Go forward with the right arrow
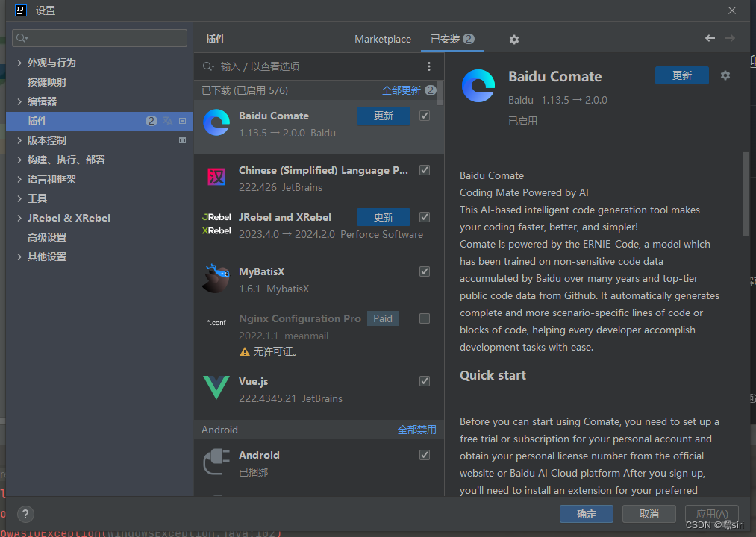The image size is (756, 537). pos(730,38)
